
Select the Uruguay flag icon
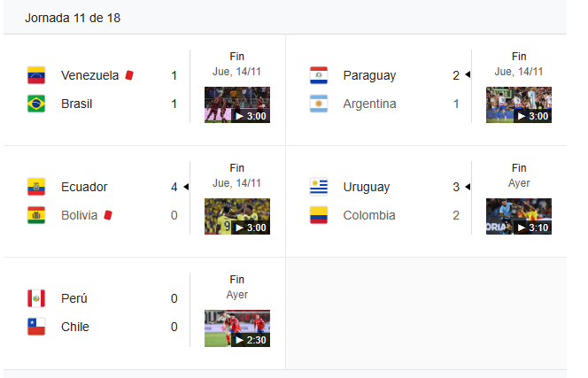(x=319, y=187)
